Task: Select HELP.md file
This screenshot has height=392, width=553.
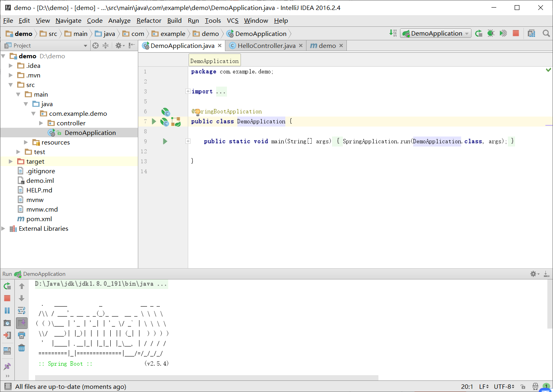Action: pos(39,190)
